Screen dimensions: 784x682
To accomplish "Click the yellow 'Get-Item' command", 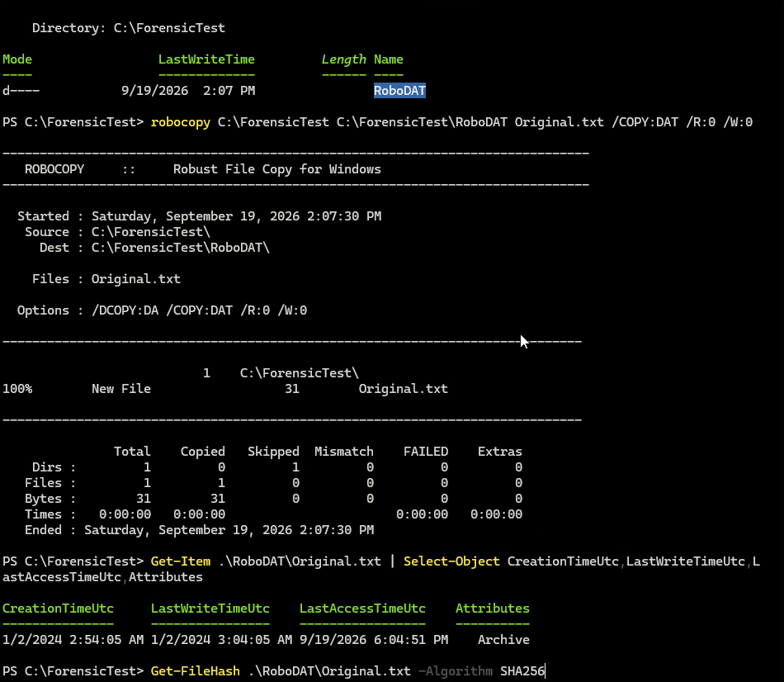I will point(181,561).
